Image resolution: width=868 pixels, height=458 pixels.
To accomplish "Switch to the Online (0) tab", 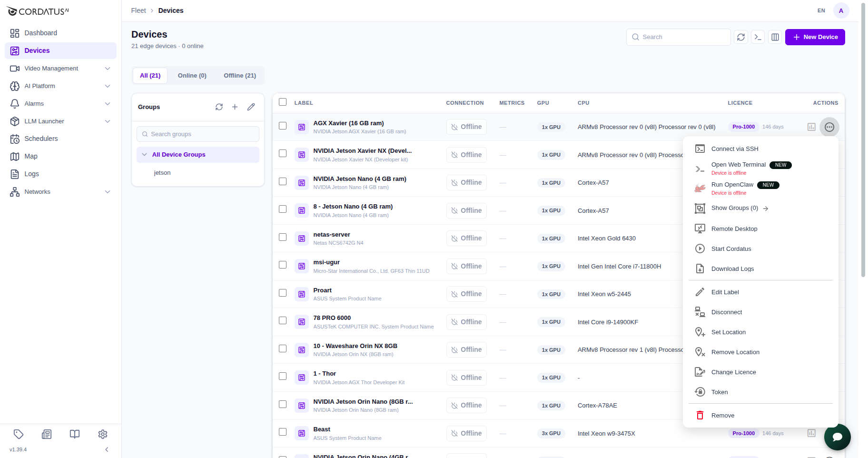I will [x=192, y=76].
